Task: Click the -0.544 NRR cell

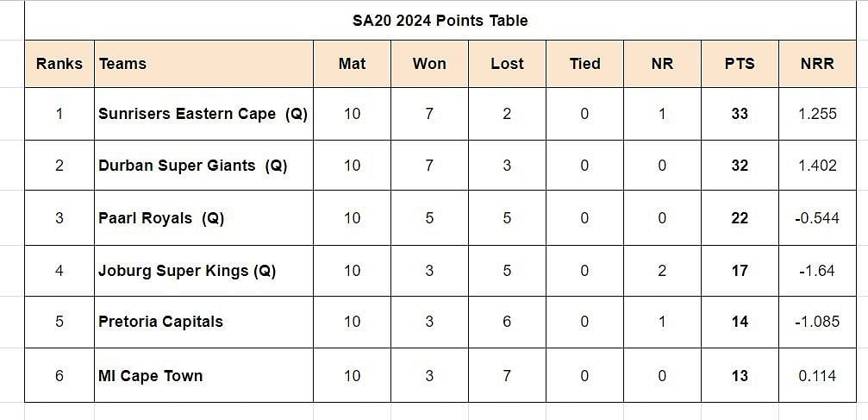Action: [817, 217]
